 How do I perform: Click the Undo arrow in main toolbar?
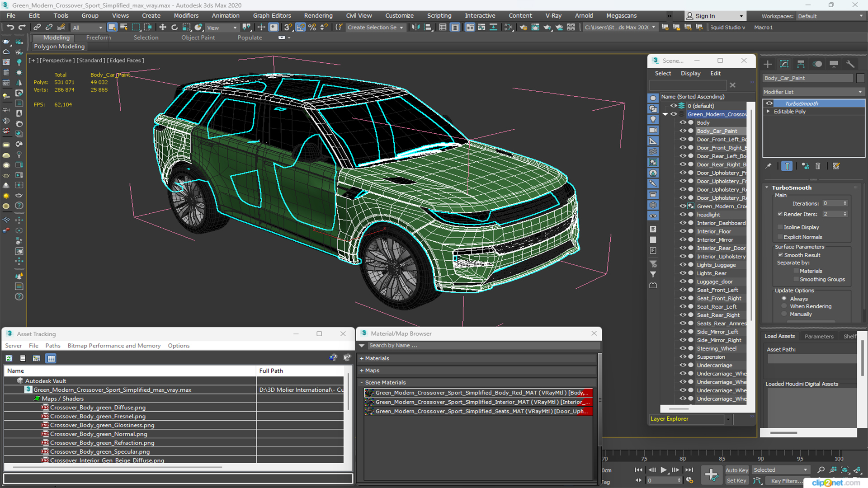tap(10, 27)
